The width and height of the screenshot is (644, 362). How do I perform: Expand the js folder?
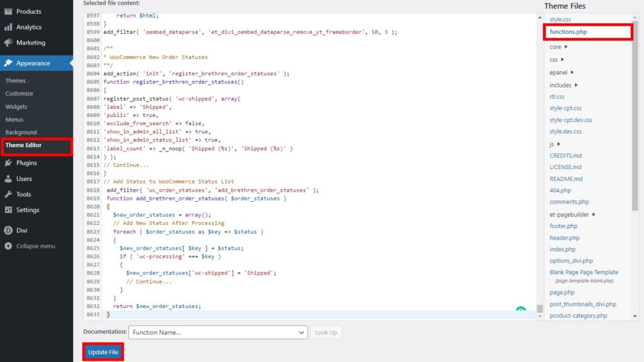(x=555, y=144)
